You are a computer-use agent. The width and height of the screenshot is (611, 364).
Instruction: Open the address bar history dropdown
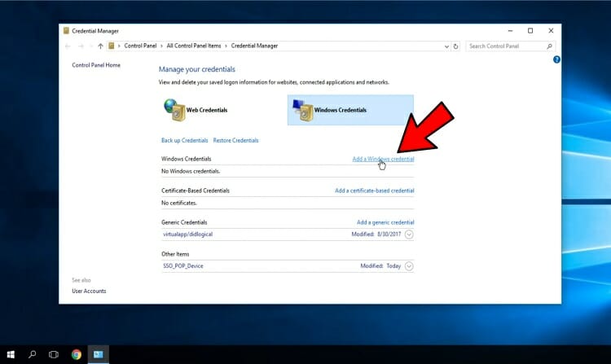(445, 46)
